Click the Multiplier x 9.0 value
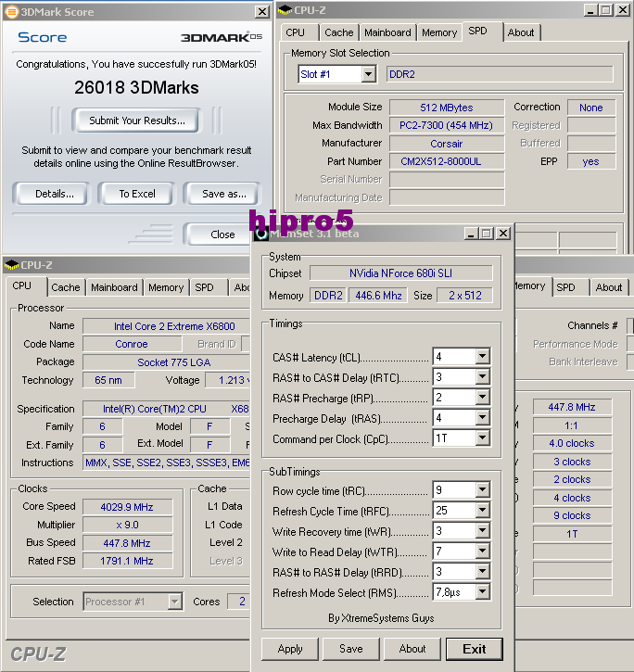Image resolution: width=634 pixels, height=672 pixels. tap(127, 525)
